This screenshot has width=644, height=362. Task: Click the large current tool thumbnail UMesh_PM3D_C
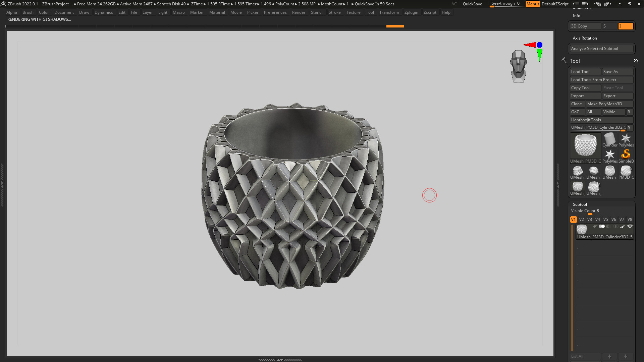pyautogui.click(x=585, y=148)
